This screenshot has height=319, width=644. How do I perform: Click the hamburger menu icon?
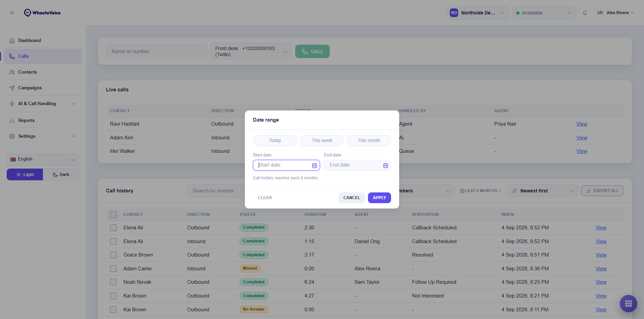[x=12, y=13]
